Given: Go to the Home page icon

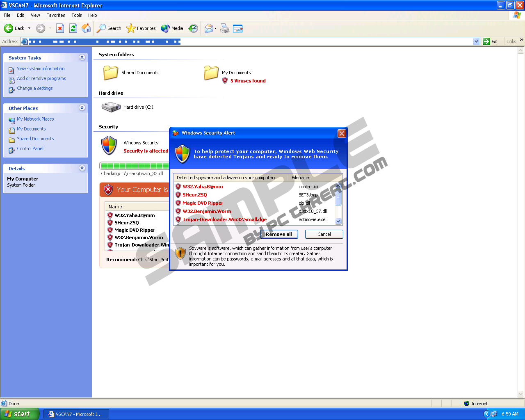Looking at the screenshot, I should coord(86,28).
